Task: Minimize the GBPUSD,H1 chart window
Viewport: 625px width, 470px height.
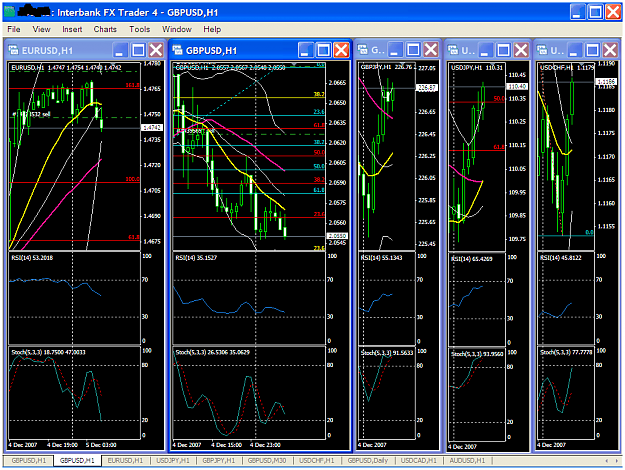Action: click(x=305, y=50)
